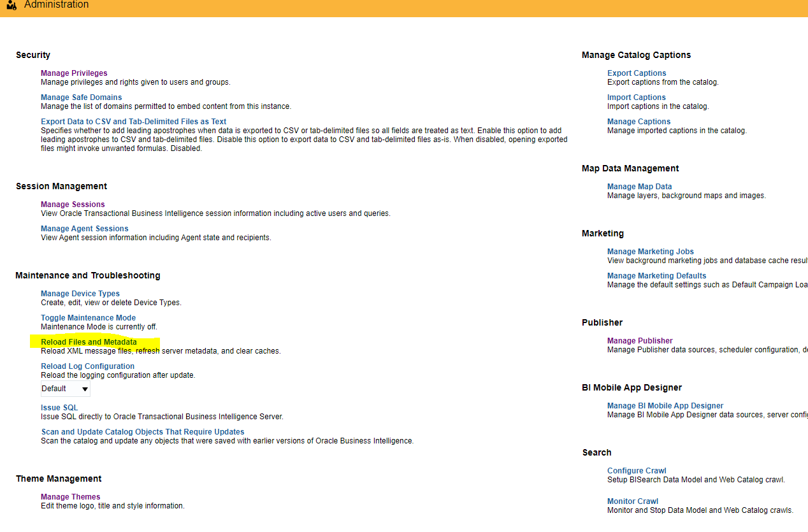808x532 pixels.
Task: Click 'Maintenance Mode is currently off.' text
Action: [x=99, y=327]
